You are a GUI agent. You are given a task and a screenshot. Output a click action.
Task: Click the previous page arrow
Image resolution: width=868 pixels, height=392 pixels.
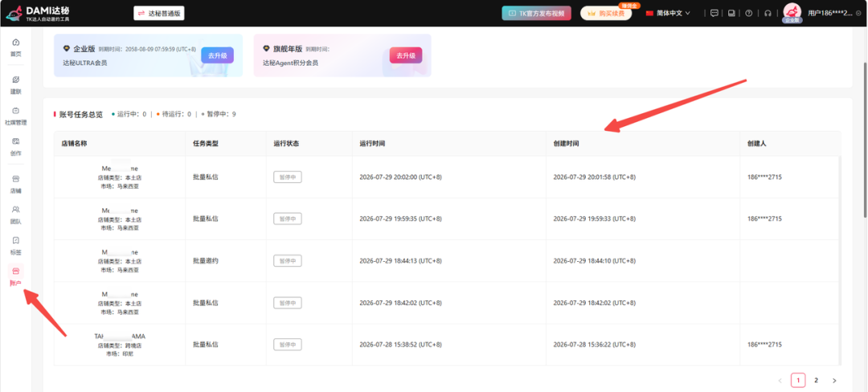780,381
